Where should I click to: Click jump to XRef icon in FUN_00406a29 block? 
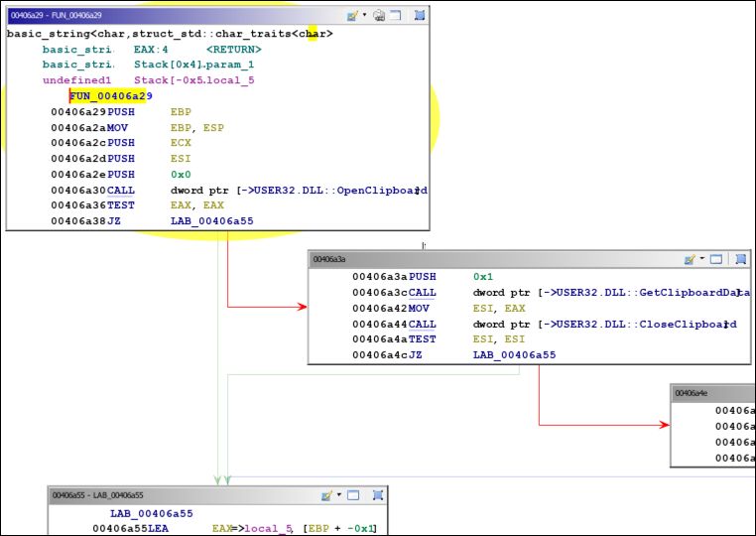[x=379, y=15]
